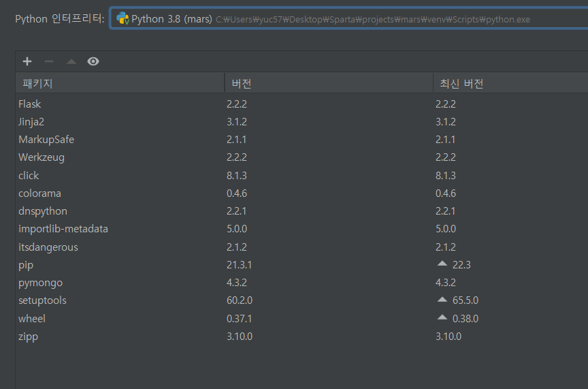The height and width of the screenshot is (389, 588).
Task: Click wheel installed version 0.37.1
Action: pyautogui.click(x=239, y=318)
